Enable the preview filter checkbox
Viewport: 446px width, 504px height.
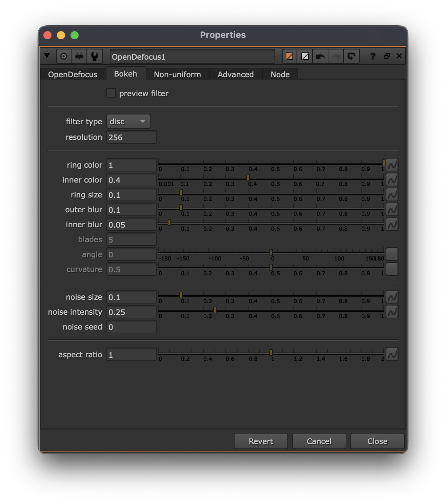[x=111, y=93]
